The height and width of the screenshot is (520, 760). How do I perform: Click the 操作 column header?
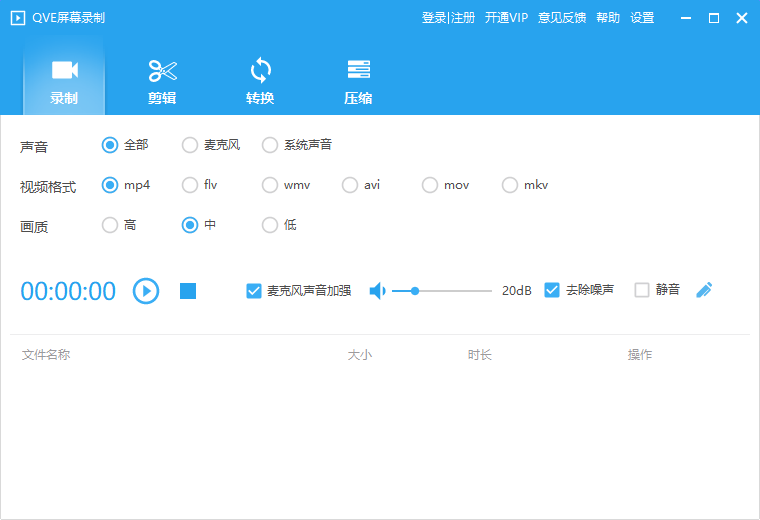pos(640,355)
